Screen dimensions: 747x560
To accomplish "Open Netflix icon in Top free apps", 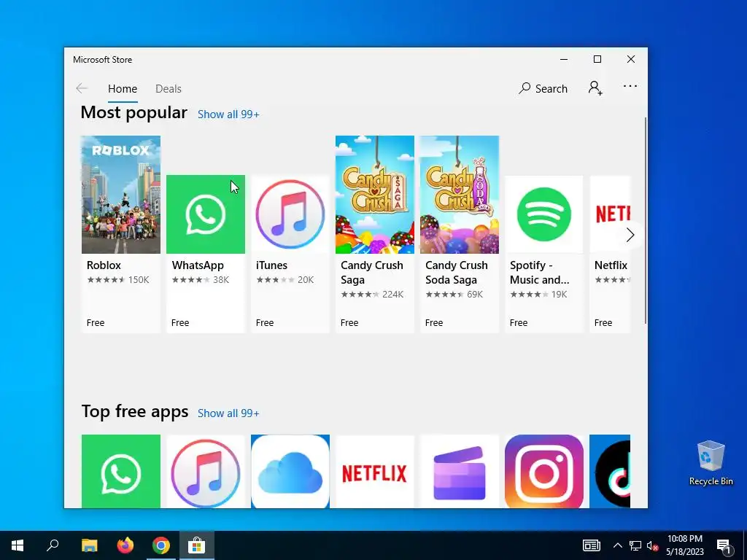I will 375,472.
